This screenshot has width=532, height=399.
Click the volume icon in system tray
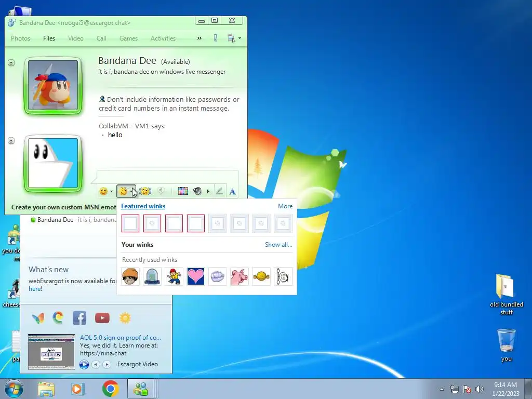(x=480, y=389)
